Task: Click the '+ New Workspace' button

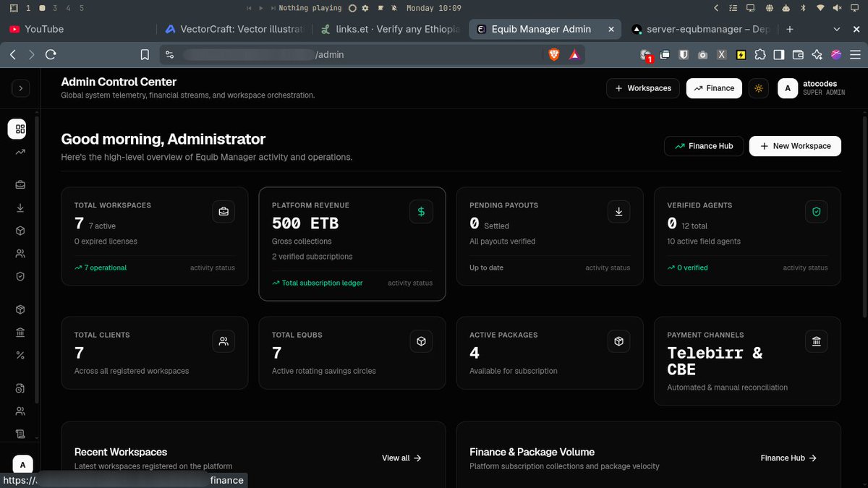Action: 795,146
